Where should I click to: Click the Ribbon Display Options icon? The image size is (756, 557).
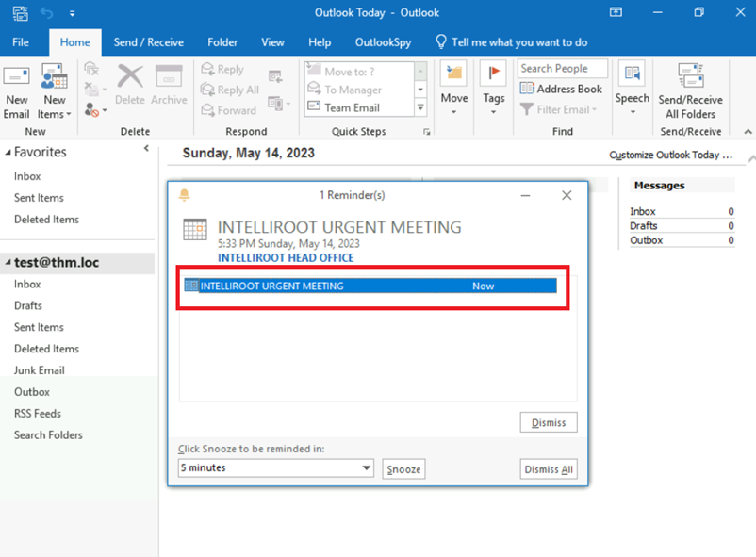tap(616, 12)
